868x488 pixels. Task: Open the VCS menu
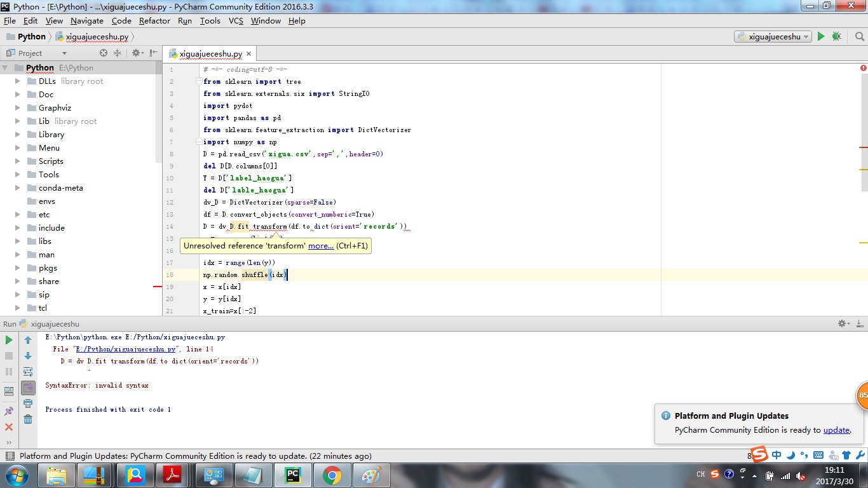[236, 21]
